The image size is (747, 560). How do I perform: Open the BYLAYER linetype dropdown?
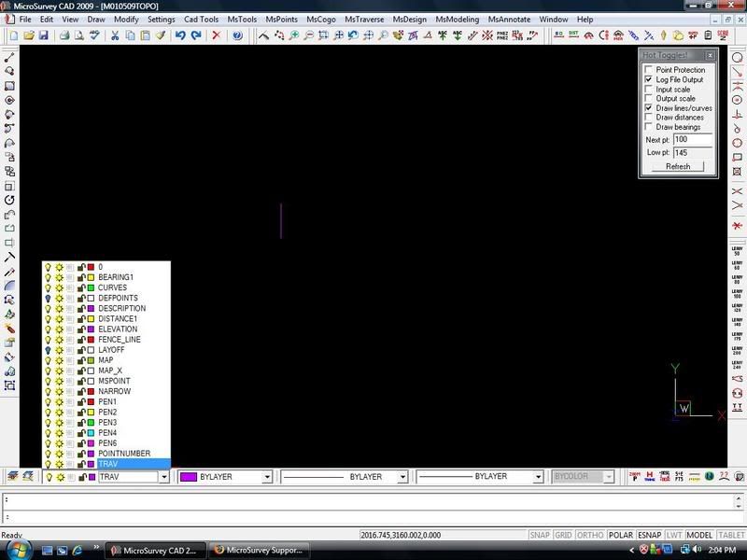403,477
